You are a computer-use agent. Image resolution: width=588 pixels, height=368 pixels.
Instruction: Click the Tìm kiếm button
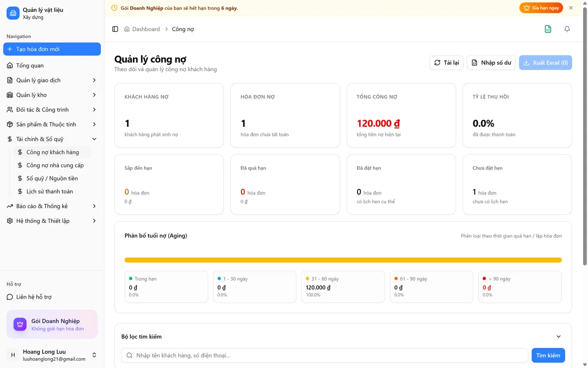548,355
